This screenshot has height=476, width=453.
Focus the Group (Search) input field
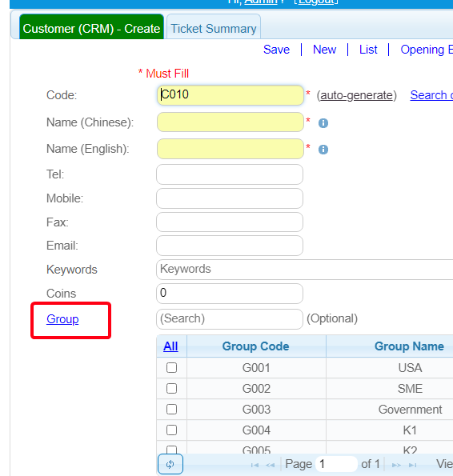pos(230,318)
